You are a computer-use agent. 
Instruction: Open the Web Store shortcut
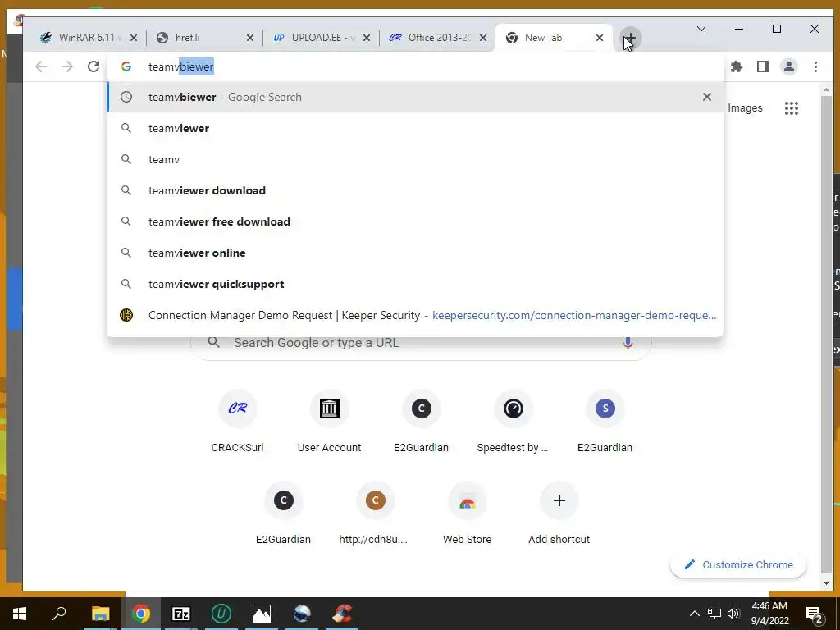[x=467, y=514]
